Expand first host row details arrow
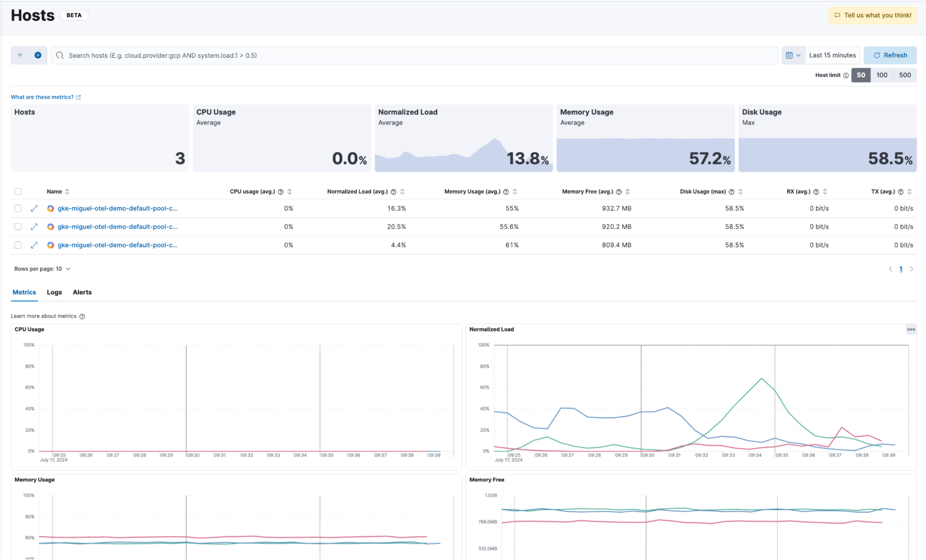 click(x=34, y=208)
